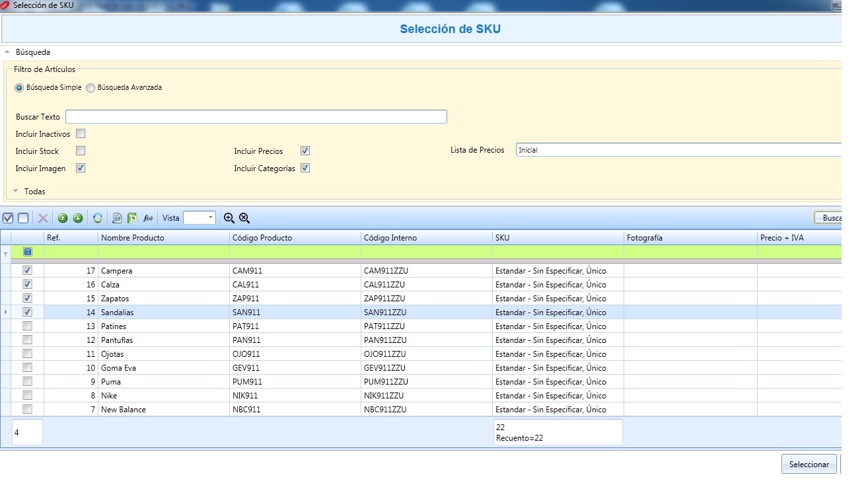This screenshot has height=485, width=868.
Task: Click the Nombre Producto filter cell
Action: click(x=164, y=252)
